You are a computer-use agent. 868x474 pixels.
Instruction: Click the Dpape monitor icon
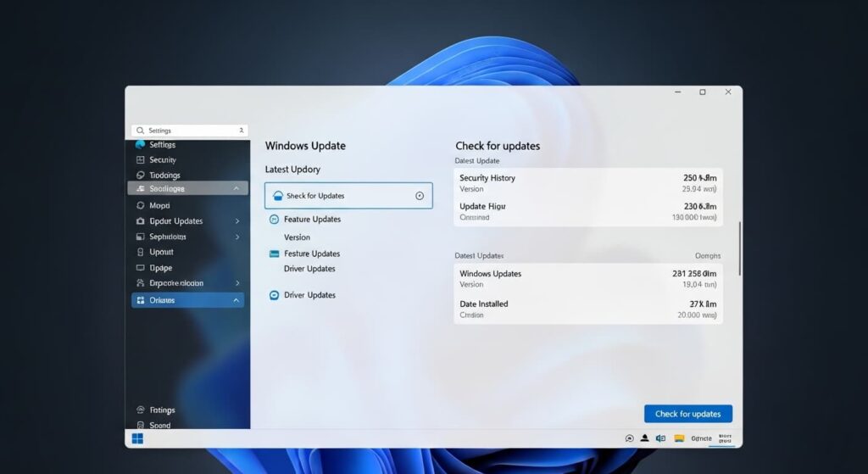140,268
